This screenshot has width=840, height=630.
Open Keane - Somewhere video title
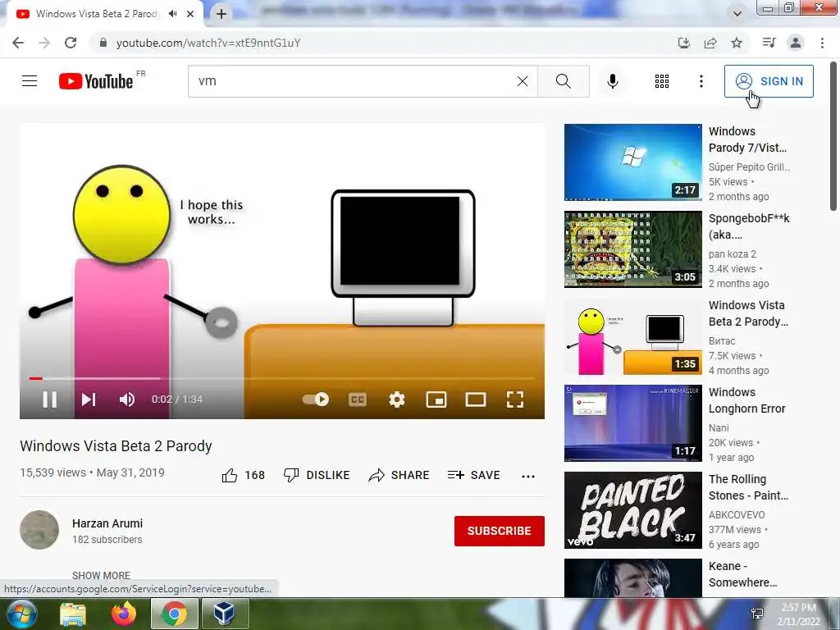pyautogui.click(x=742, y=574)
